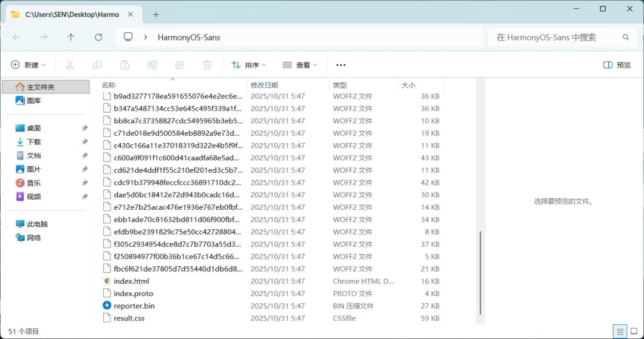Click the Cut scissors icon in toolbar
Screen dimensions: 644x339
click(x=70, y=65)
